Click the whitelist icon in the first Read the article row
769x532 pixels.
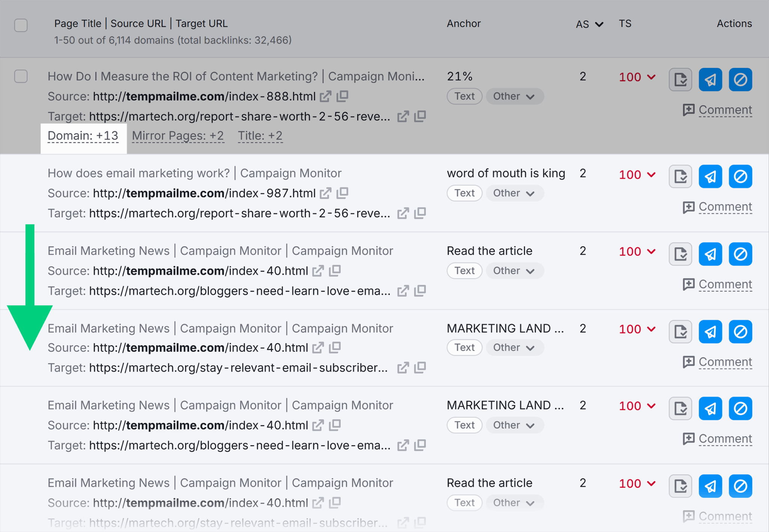[680, 254]
